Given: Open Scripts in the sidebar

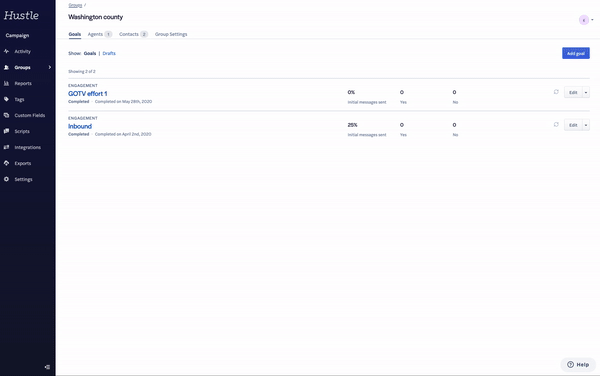Looking at the screenshot, I should 22,131.
